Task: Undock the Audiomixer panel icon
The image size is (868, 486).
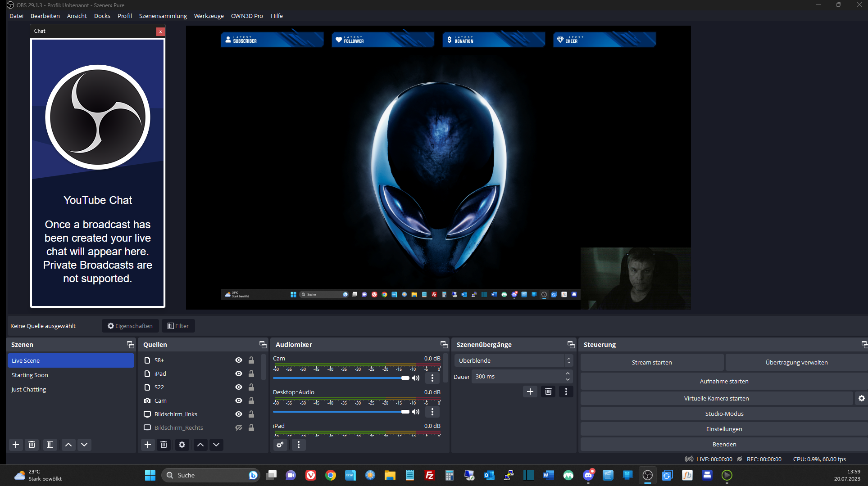Action: 444,345
